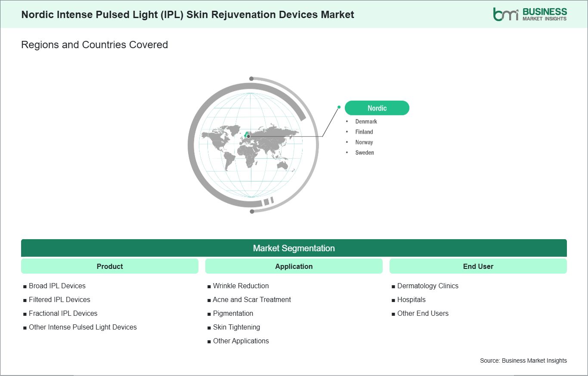Choose Denmark in the country list
The height and width of the screenshot is (376, 588).
pos(366,122)
